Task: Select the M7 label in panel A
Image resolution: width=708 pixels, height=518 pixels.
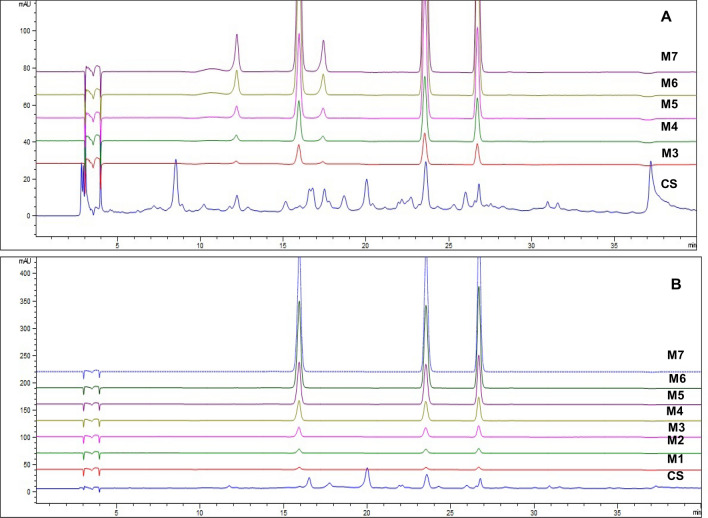Action: coord(670,56)
